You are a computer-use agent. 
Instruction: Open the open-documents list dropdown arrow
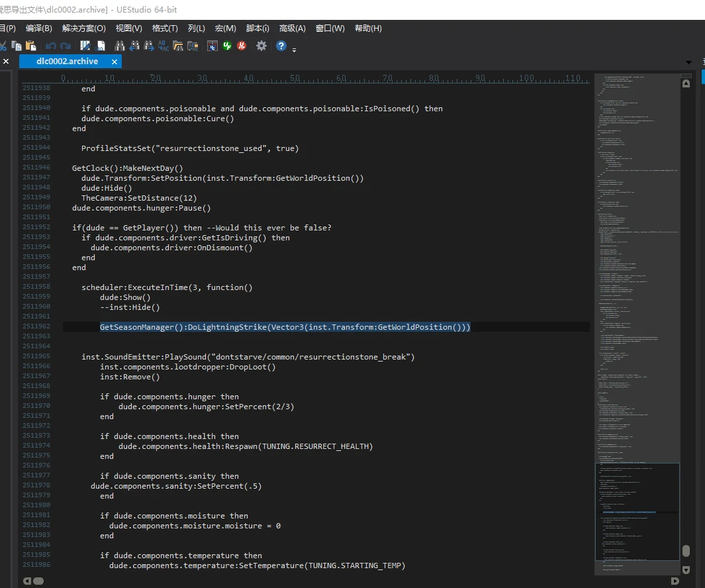coord(687,62)
